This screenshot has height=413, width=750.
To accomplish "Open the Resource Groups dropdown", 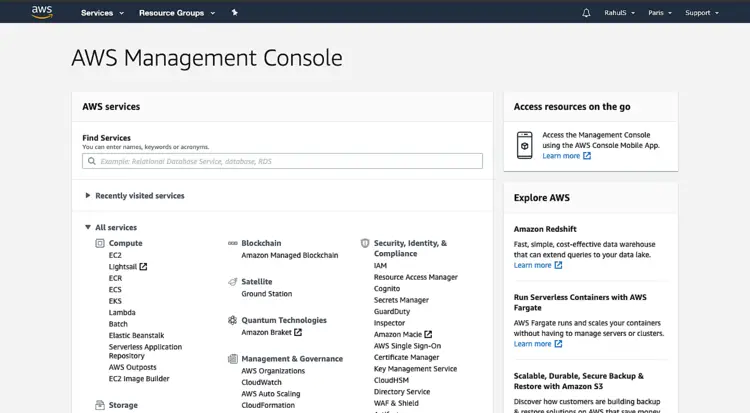I will (x=177, y=13).
